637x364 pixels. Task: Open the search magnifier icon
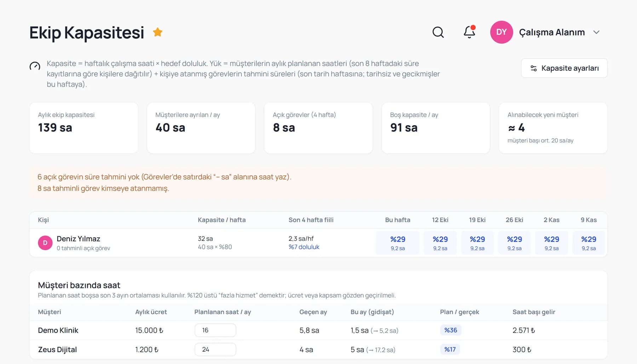tap(438, 32)
